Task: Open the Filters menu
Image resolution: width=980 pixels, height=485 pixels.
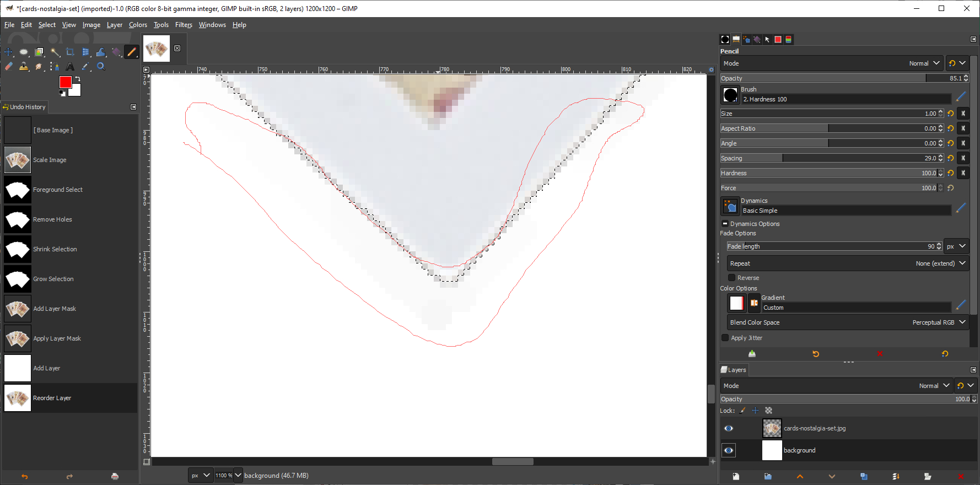Action: (x=184, y=25)
